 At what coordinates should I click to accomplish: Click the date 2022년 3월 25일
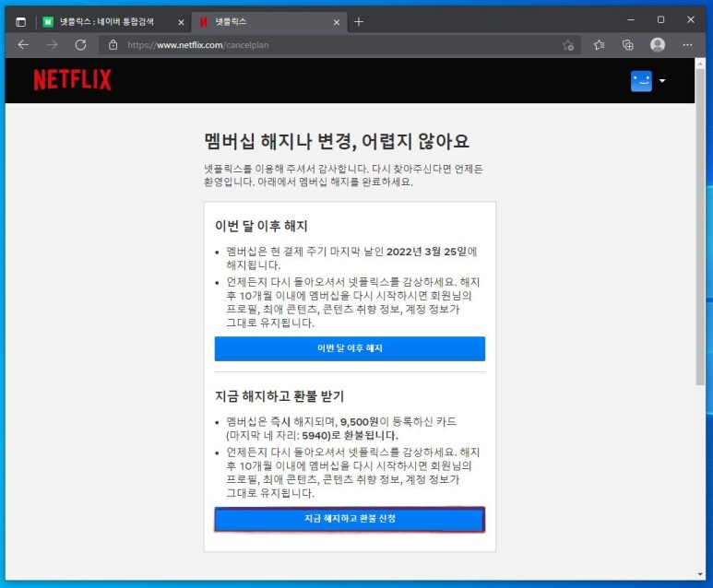coord(426,252)
